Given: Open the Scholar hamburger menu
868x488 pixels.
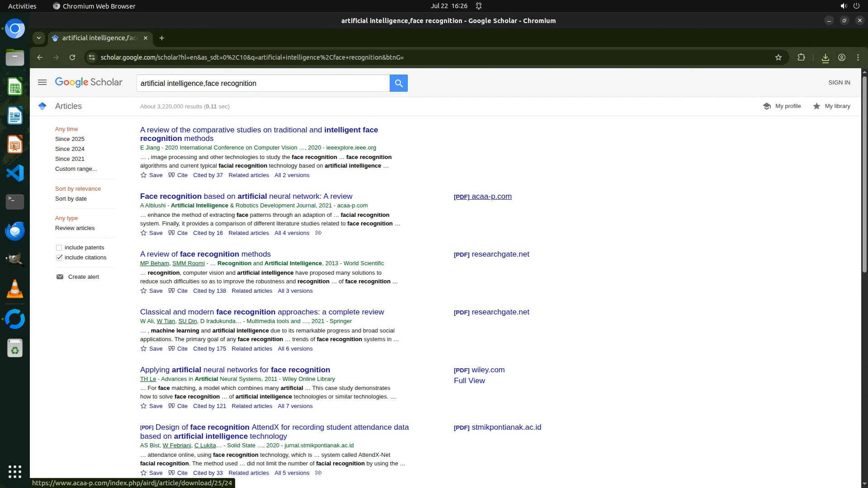Looking at the screenshot, I should pyautogui.click(x=42, y=82).
